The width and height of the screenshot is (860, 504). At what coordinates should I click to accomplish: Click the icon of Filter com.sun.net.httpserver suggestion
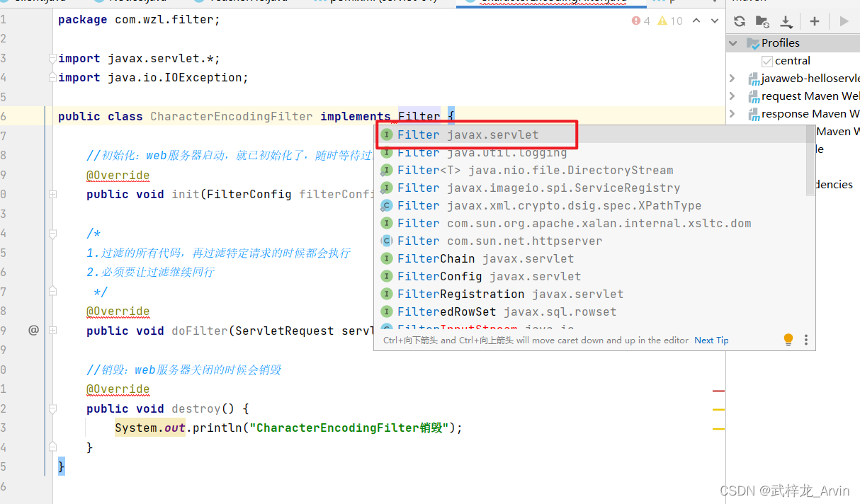[387, 241]
